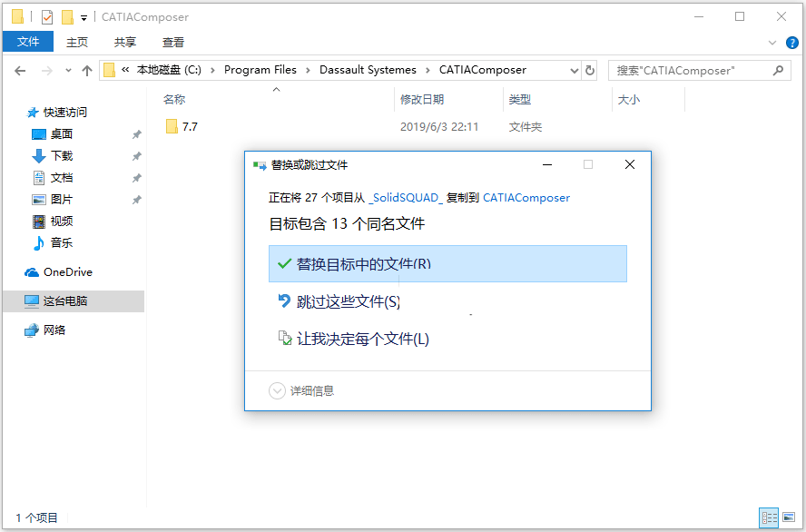The height and width of the screenshot is (532, 806).
Task: Click pin icon next to 图片
Action: (x=137, y=200)
